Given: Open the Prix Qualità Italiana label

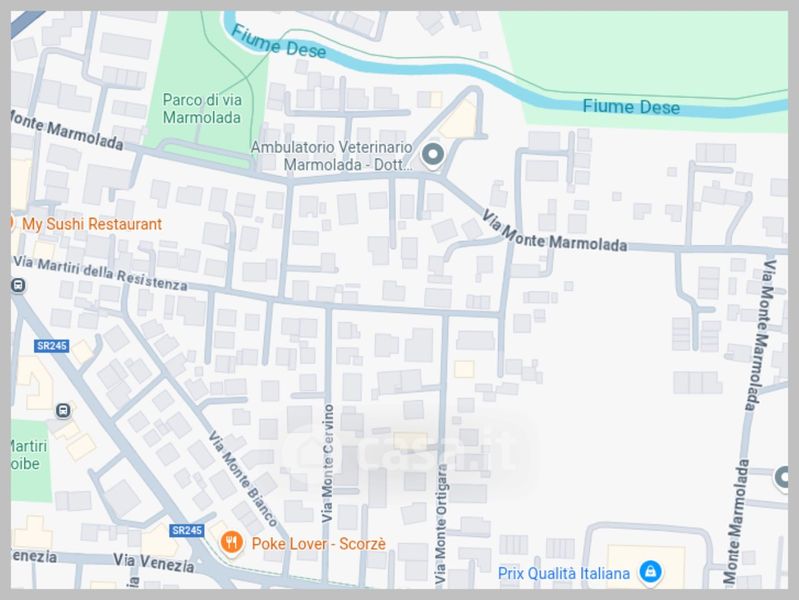Looking at the screenshot, I should 564,573.
